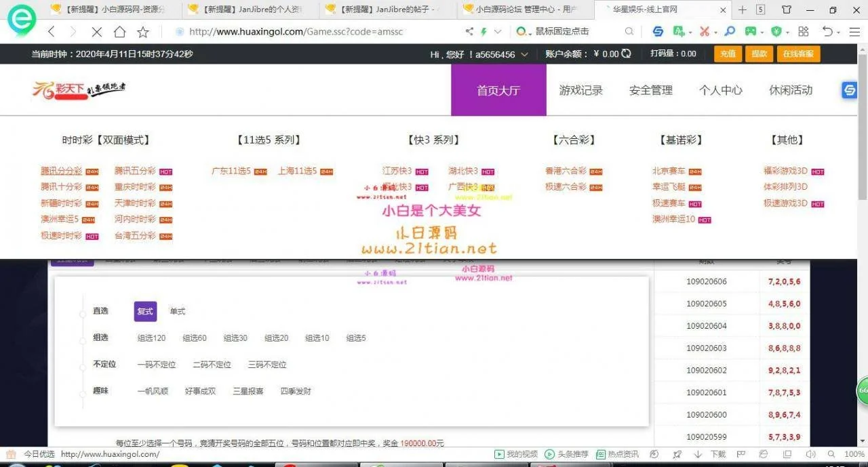Select 复式 bet mode
Image resolution: width=868 pixels, height=467 pixels.
click(145, 311)
